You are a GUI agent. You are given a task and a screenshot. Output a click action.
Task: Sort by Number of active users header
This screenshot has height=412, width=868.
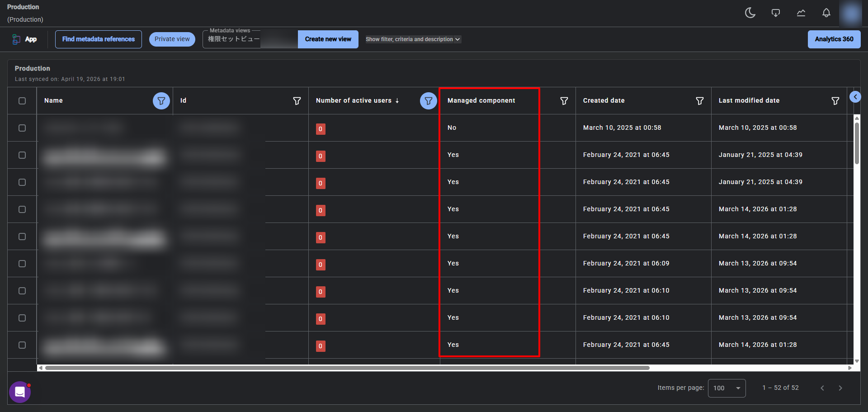(x=354, y=101)
